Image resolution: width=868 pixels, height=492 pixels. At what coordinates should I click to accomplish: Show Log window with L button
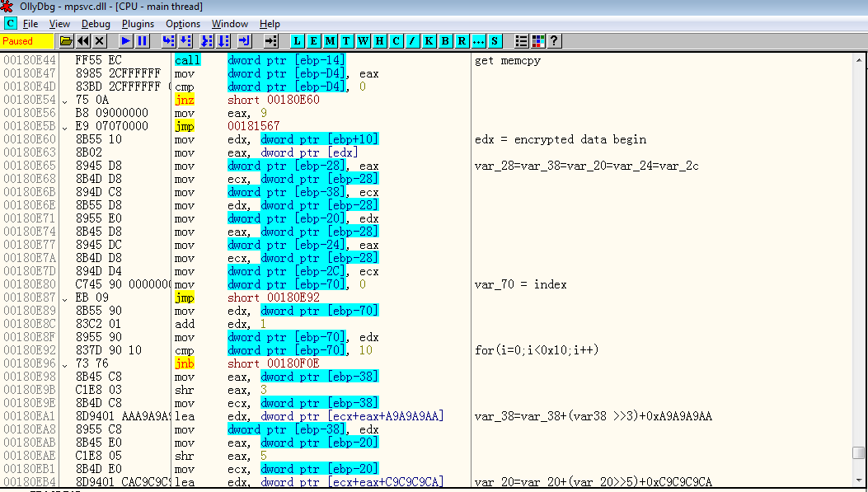pos(298,40)
